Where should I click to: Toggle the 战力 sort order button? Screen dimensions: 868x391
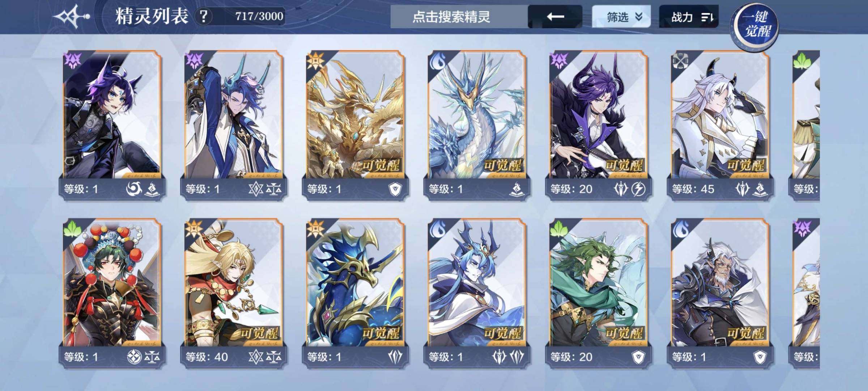[x=689, y=17]
